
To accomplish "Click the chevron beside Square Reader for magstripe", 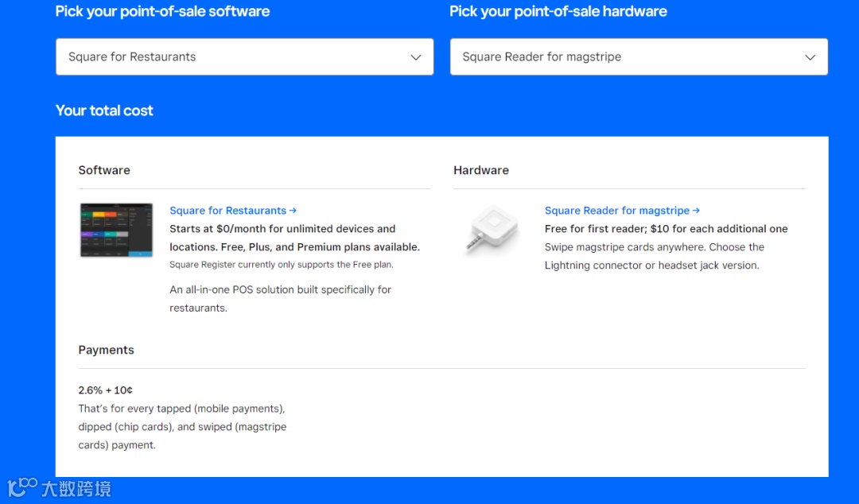I will click(810, 57).
